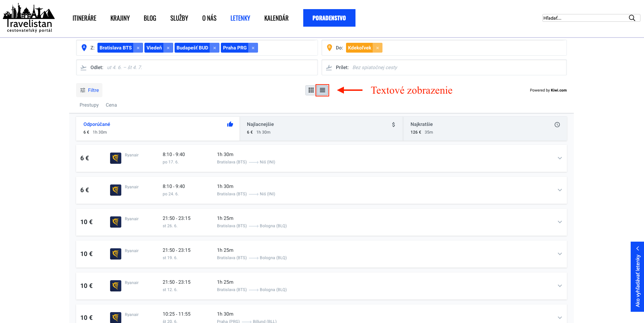The width and height of the screenshot is (644, 323).
Task: Click the arrival plane icon
Action: coord(329,67)
